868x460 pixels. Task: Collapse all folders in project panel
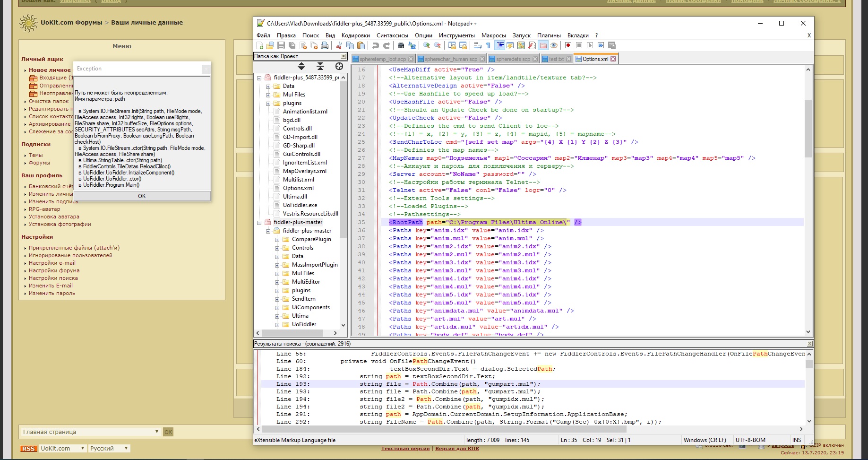(320, 66)
